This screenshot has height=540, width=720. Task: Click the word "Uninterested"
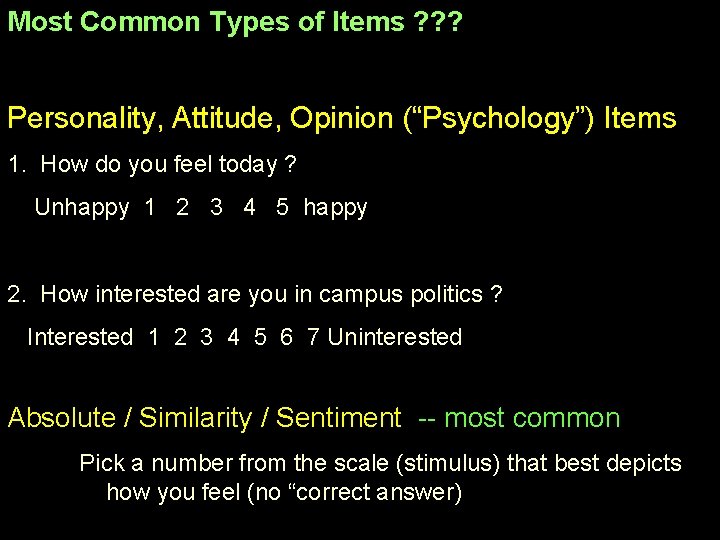pyautogui.click(x=395, y=338)
